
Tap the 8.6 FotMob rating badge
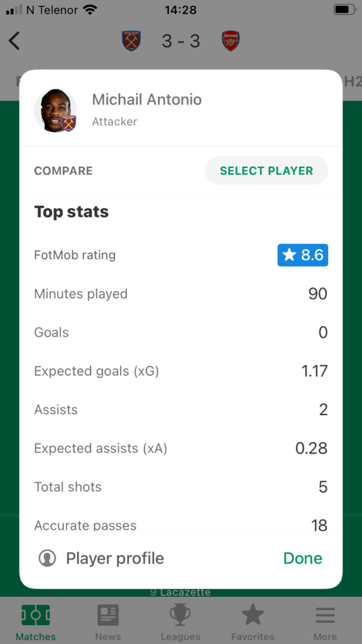[x=303, y=255]
